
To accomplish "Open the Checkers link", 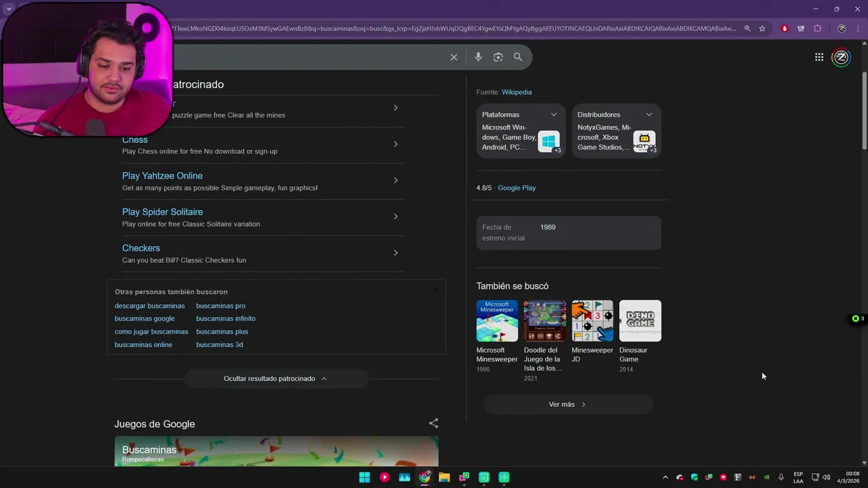I will [141, 248].
